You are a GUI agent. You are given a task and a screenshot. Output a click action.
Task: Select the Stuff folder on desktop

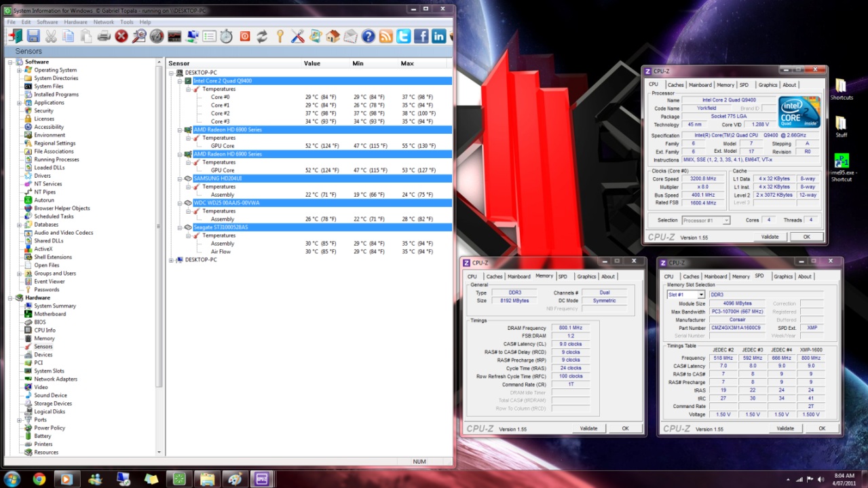click(841, 127)
